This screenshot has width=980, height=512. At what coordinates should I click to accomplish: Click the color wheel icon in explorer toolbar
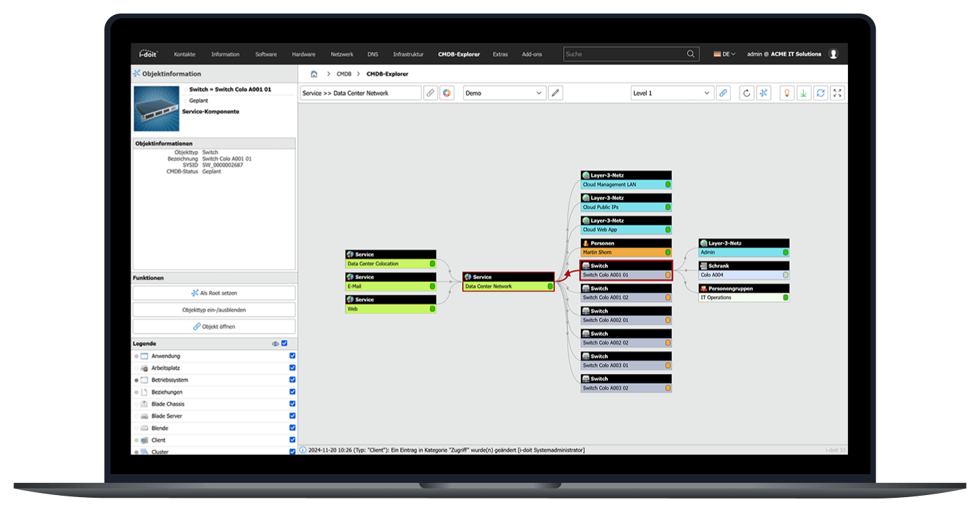click(x=447, y=93)
